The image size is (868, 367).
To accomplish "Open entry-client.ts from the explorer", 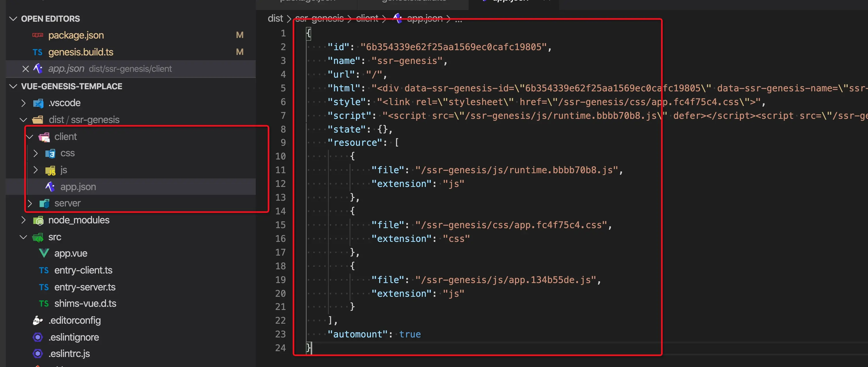I will coord(83,270).
